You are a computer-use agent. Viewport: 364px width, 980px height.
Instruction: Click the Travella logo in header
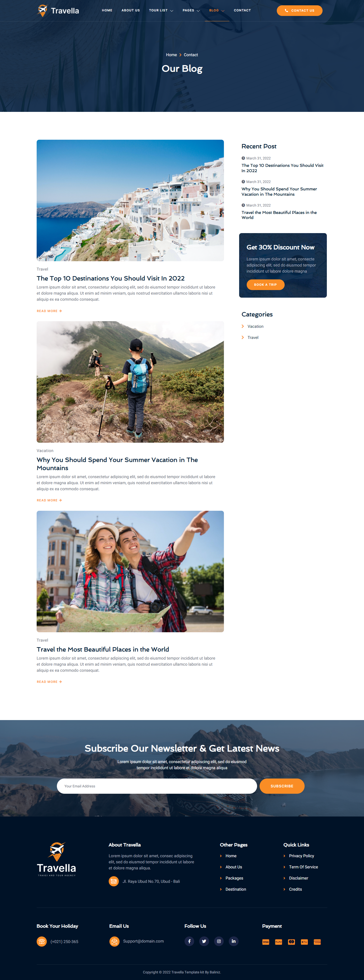58,11
